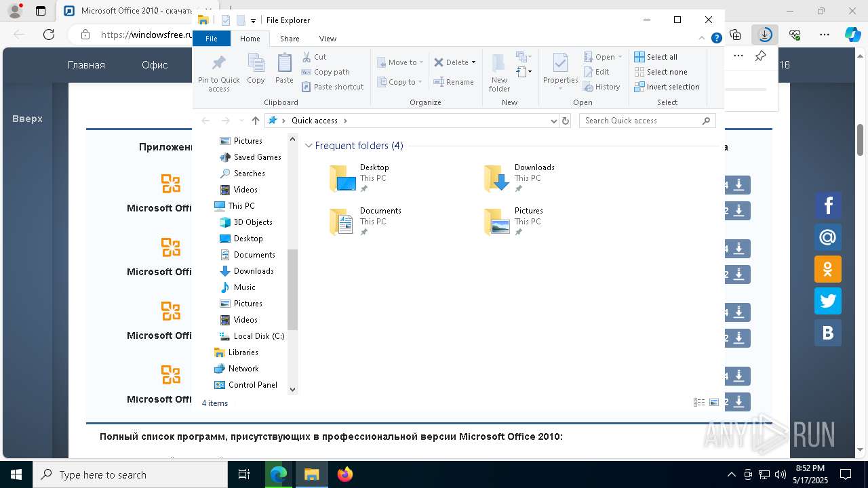Open the Open command dropdown

pyautogui.click(x=620, y=57)
